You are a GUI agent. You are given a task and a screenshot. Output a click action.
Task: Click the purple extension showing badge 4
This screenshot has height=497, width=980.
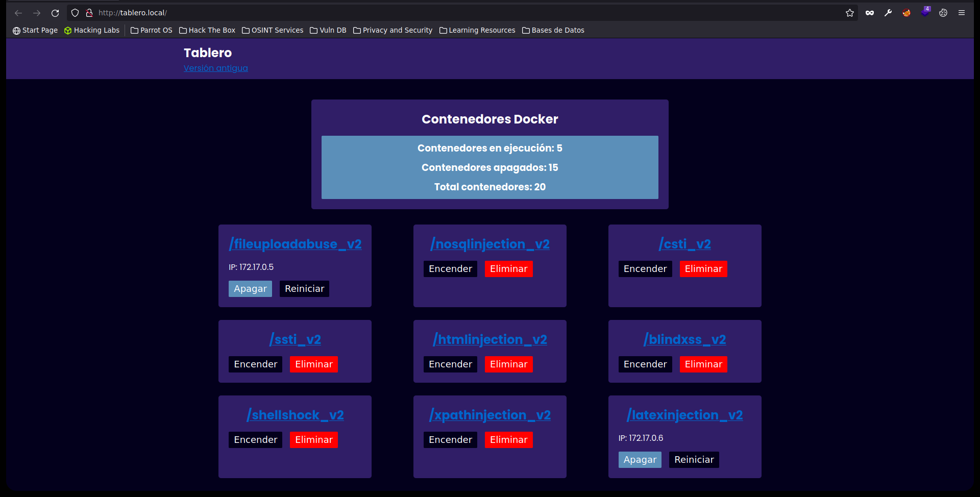point(925,12)
